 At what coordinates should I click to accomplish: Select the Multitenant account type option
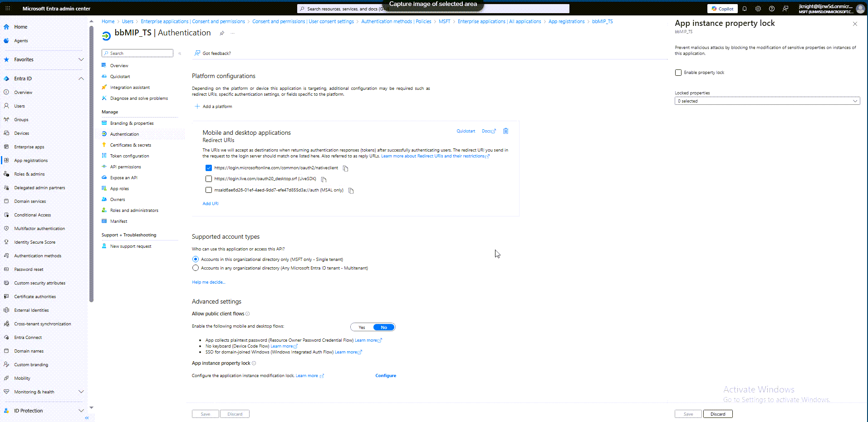[195, 268]
